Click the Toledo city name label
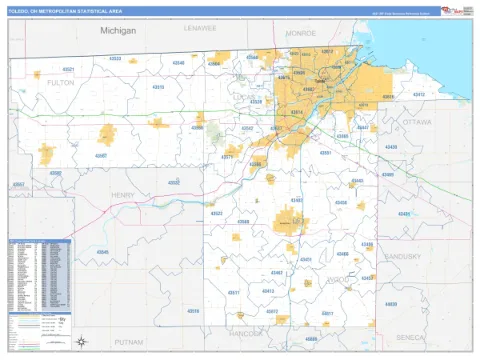 coord(320,81)
